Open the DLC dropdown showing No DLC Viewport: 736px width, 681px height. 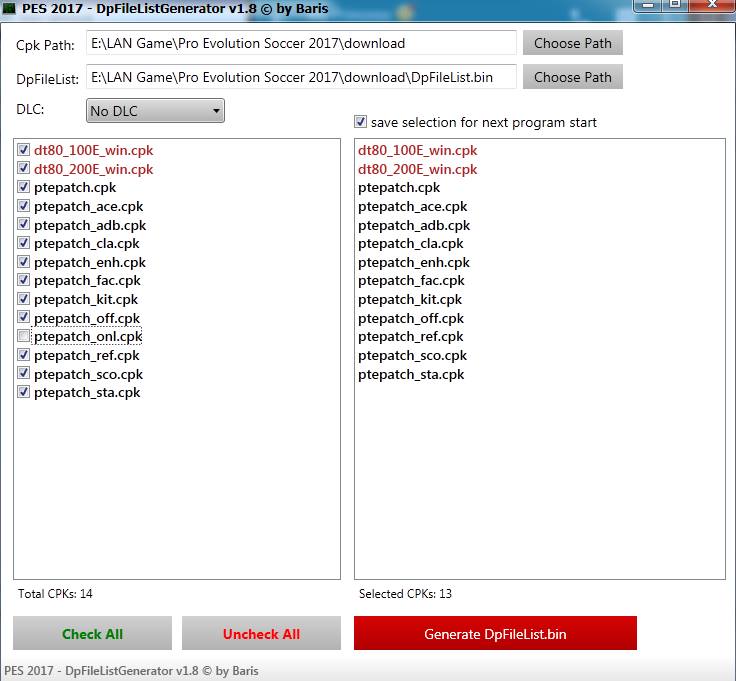[155, 111]
